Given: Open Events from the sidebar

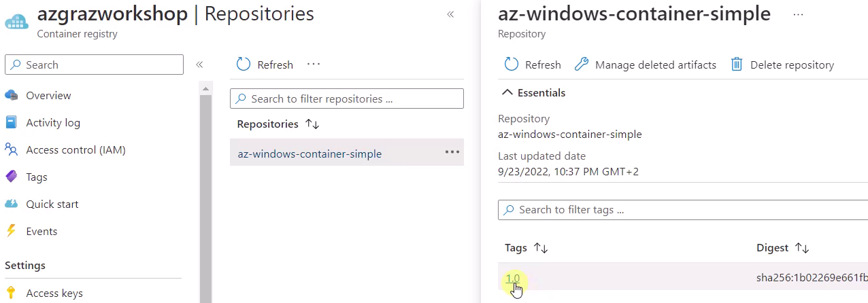Looking at the screenshot, I should pyautogui.click(x=41, y=232).
